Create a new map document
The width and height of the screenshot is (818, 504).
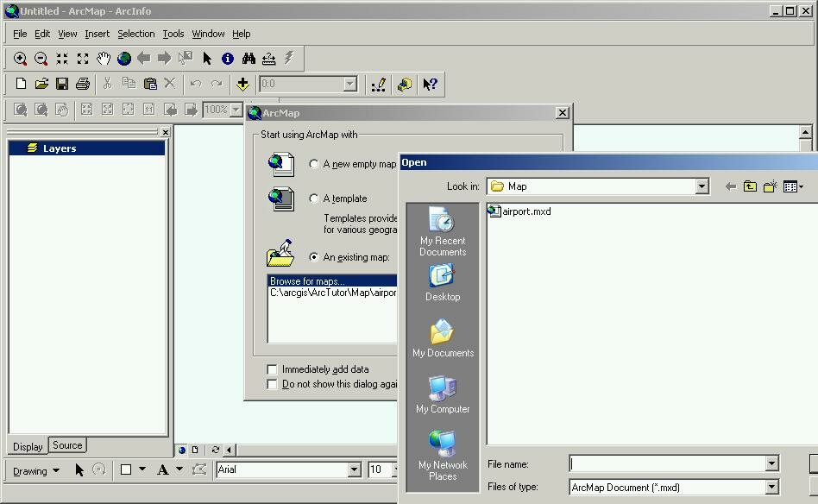(21, 84)
